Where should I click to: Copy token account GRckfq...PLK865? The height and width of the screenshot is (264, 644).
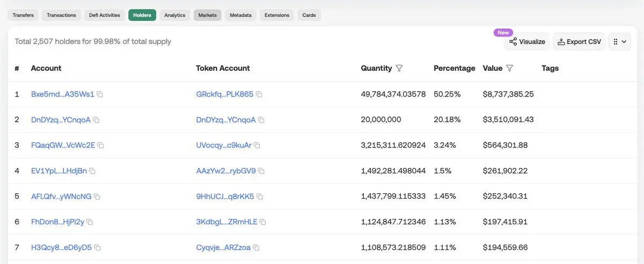coord(259,94)
